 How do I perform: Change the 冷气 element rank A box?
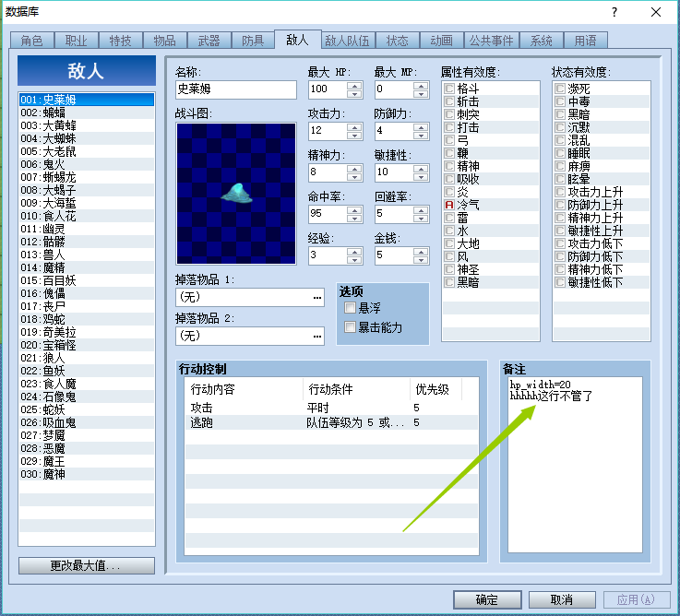coord(449,205)
